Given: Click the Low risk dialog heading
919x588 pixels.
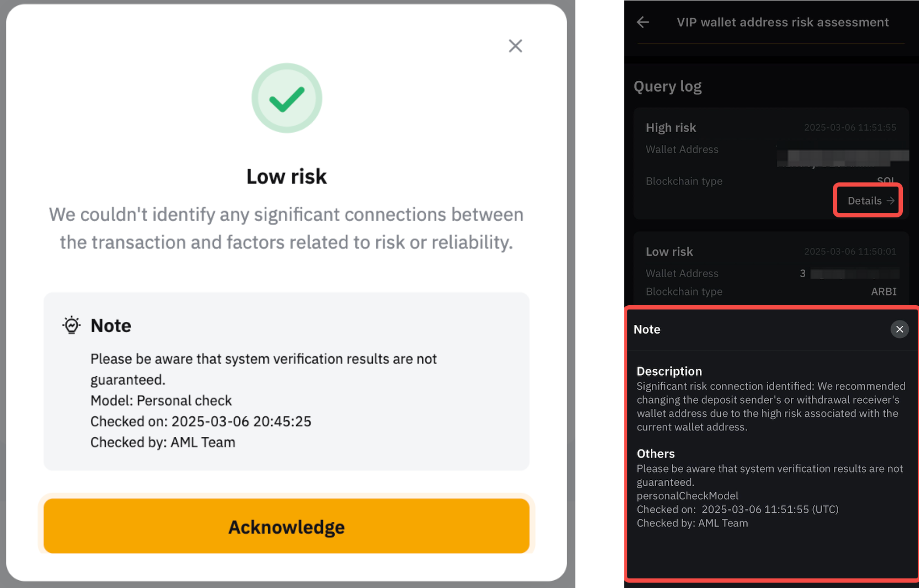Looking at the screenshot, I should click(286, 177).
